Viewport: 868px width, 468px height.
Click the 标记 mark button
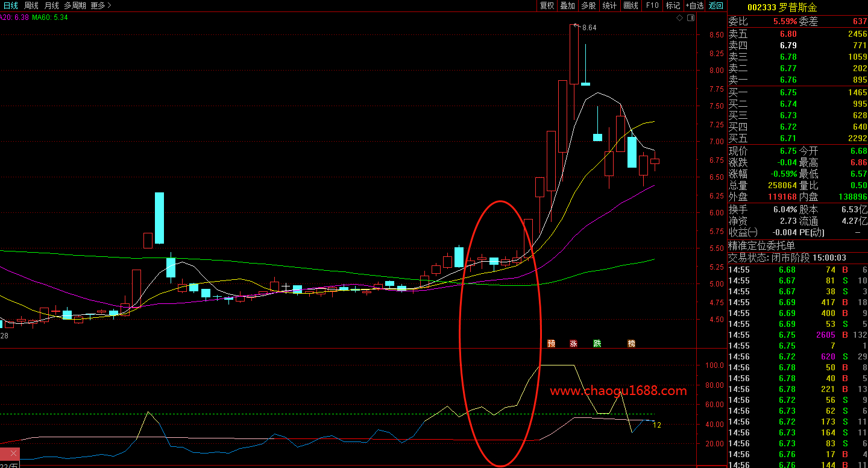click(673, 5)
